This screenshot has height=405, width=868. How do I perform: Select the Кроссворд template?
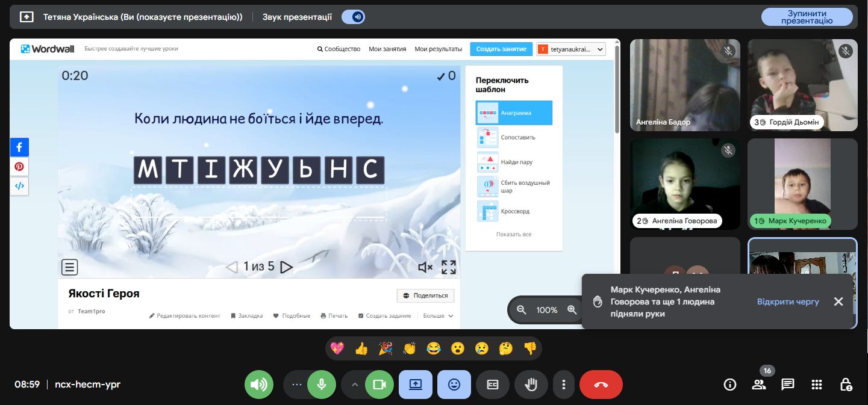(x=514, y=211)
